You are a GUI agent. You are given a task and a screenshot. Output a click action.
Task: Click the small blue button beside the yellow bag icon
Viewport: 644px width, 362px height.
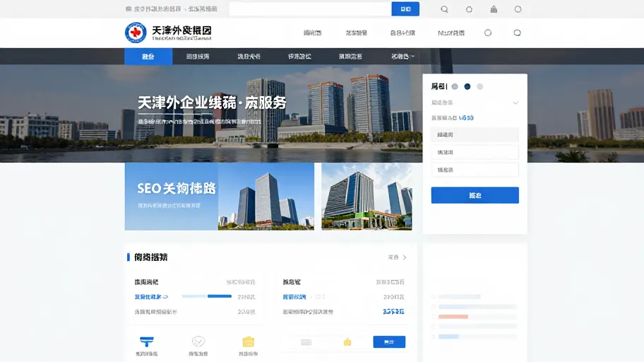pyautogui.click(x=389, y=341)
